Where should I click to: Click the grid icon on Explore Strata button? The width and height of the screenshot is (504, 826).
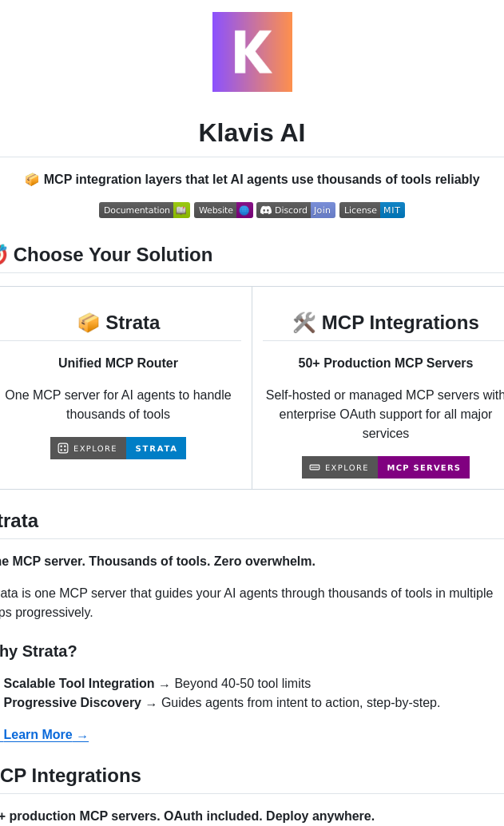point(63,448)
